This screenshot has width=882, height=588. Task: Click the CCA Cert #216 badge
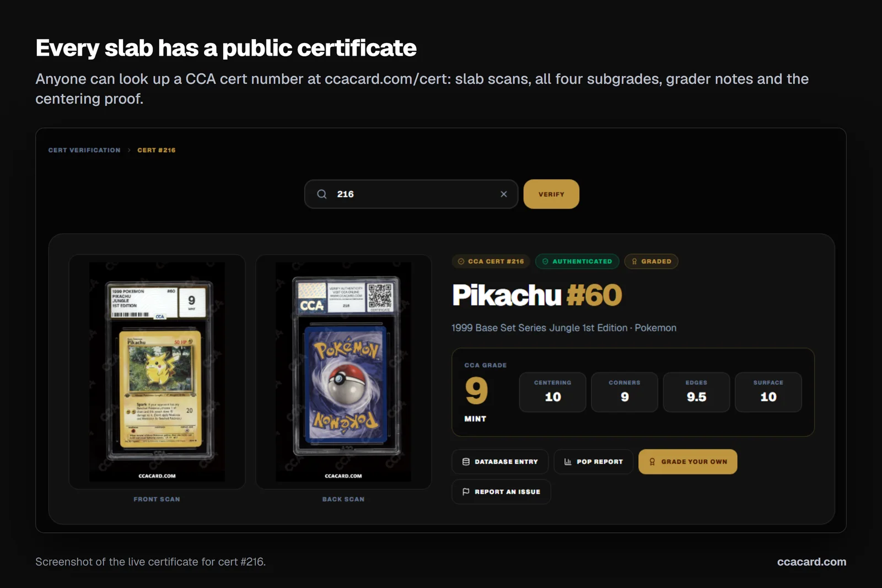point(491,261)
